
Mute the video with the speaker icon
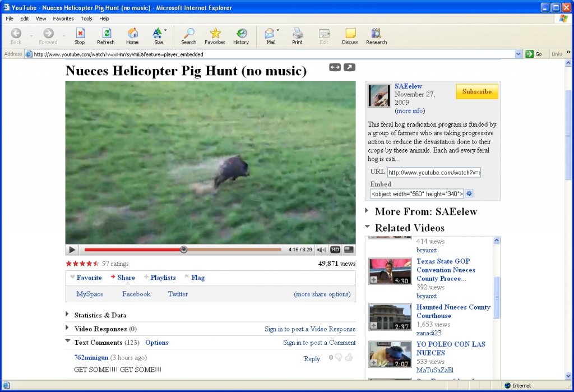[x=321, y=250]
